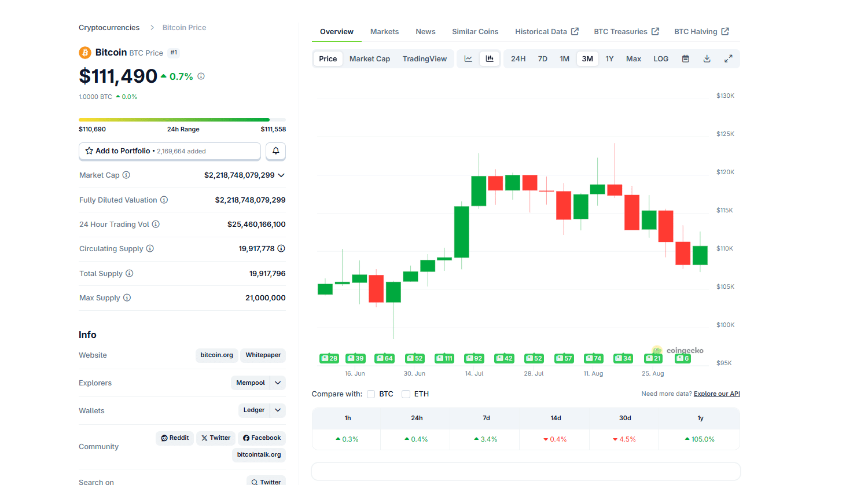Open the Explorers dropdown next to Mempool

point(277,383)
